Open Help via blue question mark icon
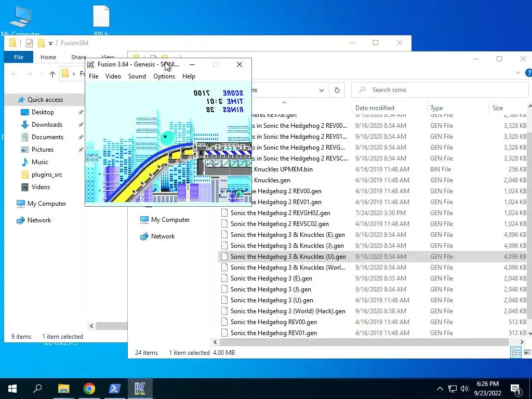The width and height of the screenshot is (532, 399). point(528,73)
